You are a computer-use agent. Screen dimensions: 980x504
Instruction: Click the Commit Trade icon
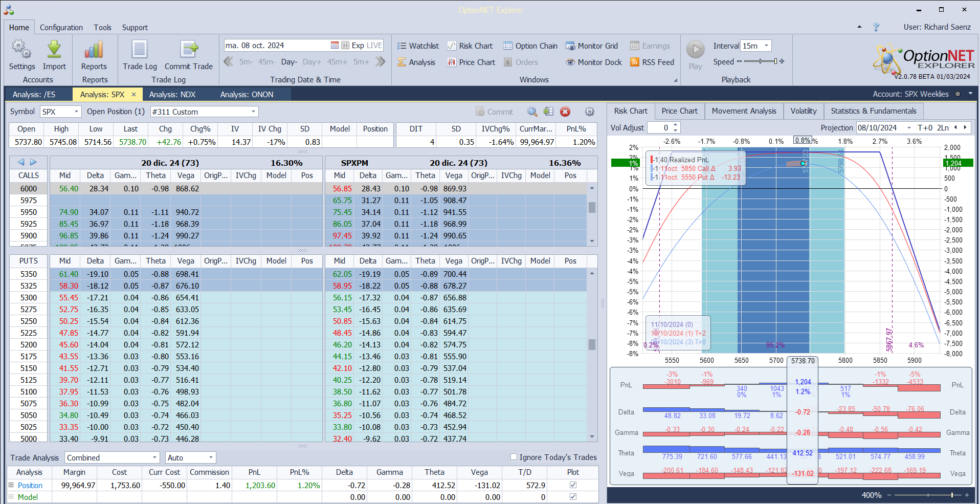tap(189, 50)
